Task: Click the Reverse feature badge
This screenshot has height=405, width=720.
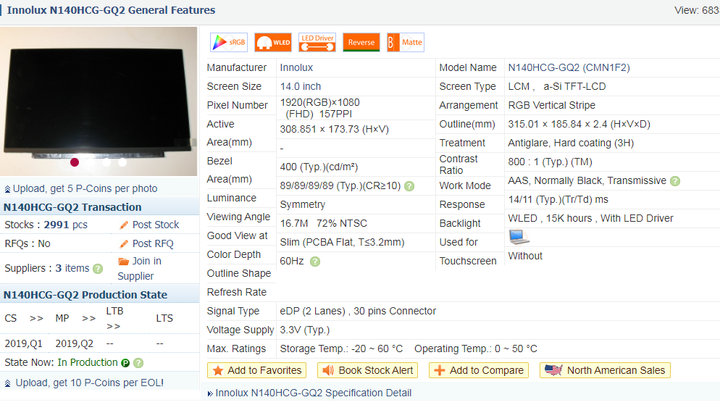Action: [361, 42]
